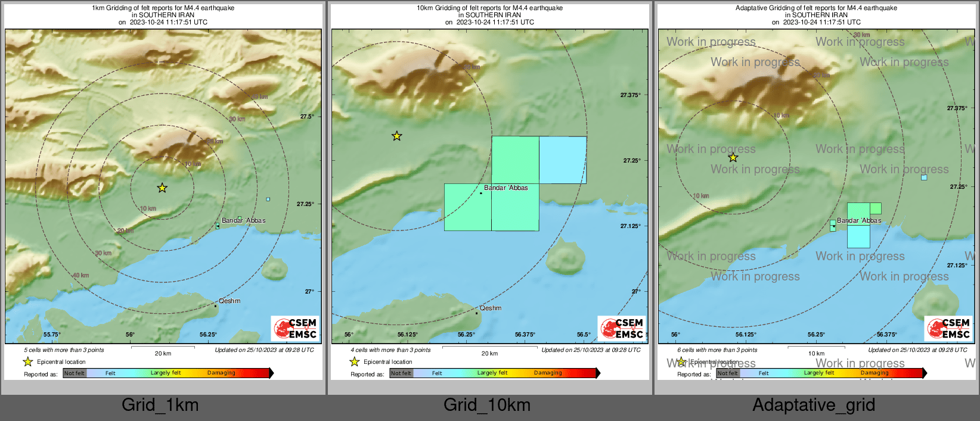The image size is (980, 421).
Task: Click the 20 km scale bar under 10km map
Action: click(489, 347)
